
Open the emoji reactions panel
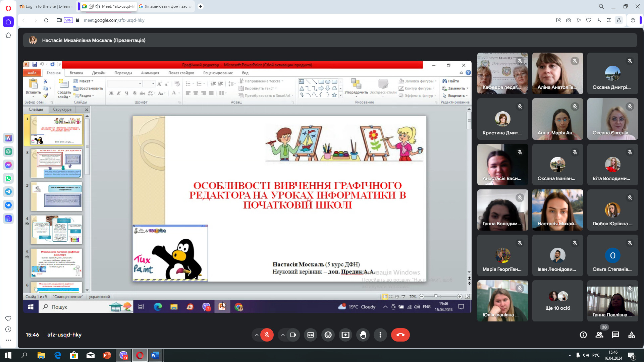[x=328, y=335]
